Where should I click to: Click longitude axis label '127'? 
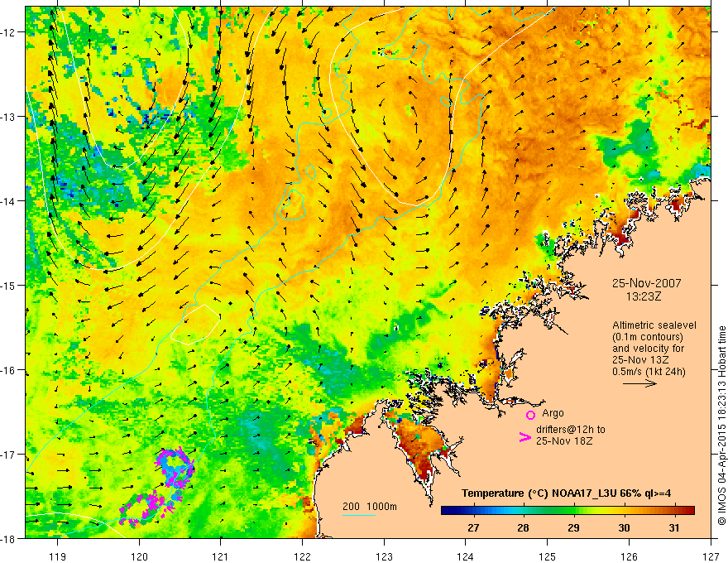pos(711,556)
